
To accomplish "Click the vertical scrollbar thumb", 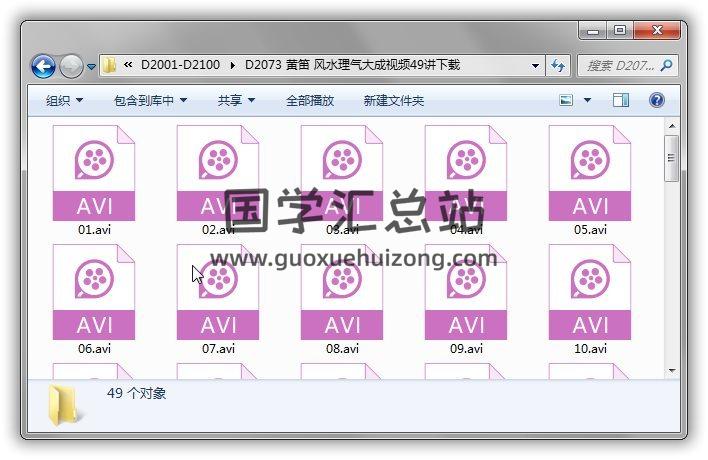I will point(672,158).
